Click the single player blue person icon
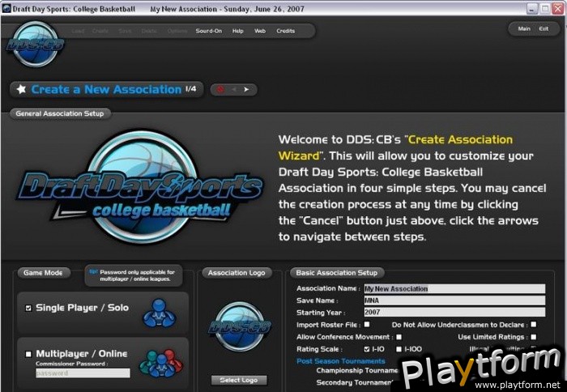Screen dimensions: 567x392 coord(159,311)
